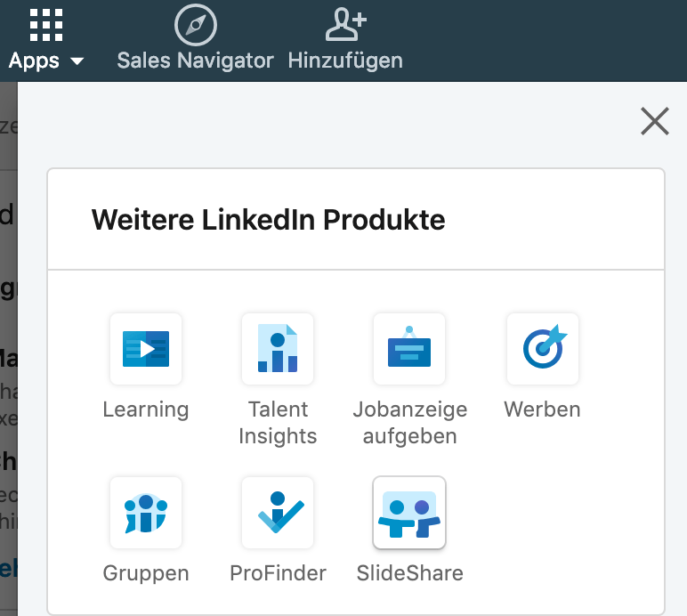Open the SlideShare icon
The height and width of the screenshot is (616, 687).
pyautogui.click(x=409, y=513)
